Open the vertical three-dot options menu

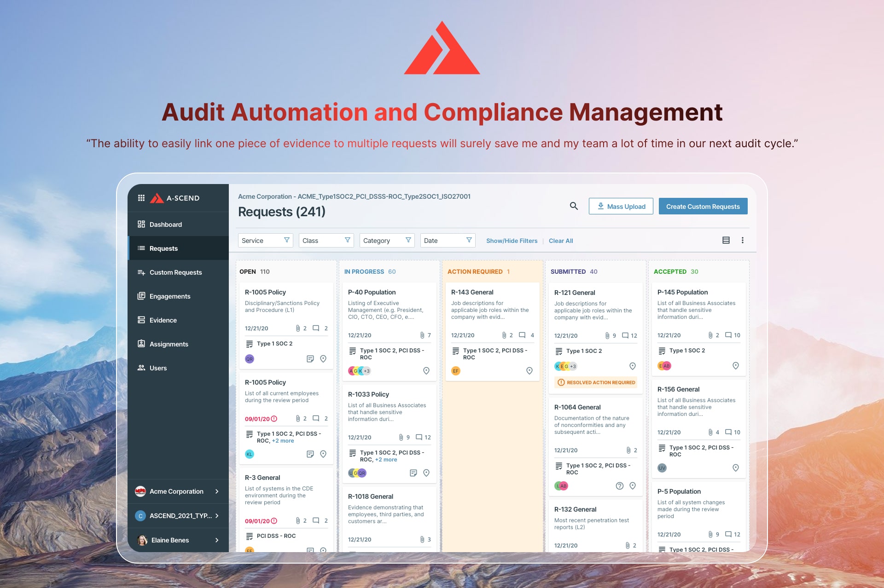click(742, 240)
